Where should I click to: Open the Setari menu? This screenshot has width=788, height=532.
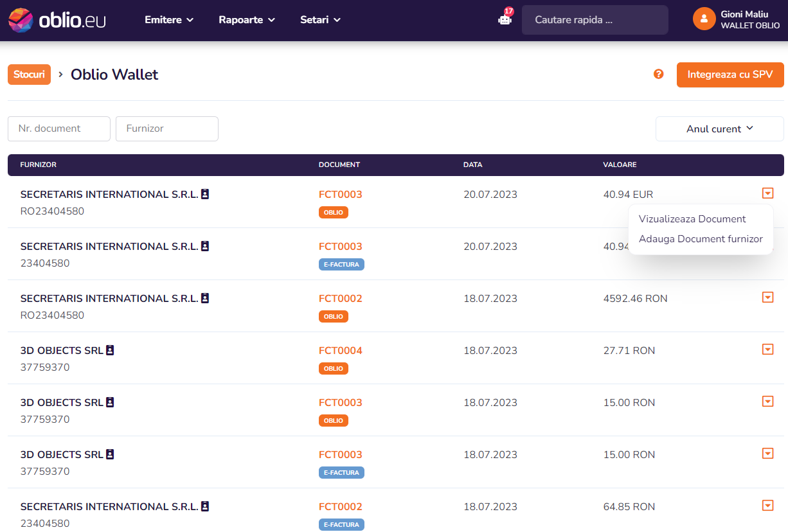[x=320, y=20]
